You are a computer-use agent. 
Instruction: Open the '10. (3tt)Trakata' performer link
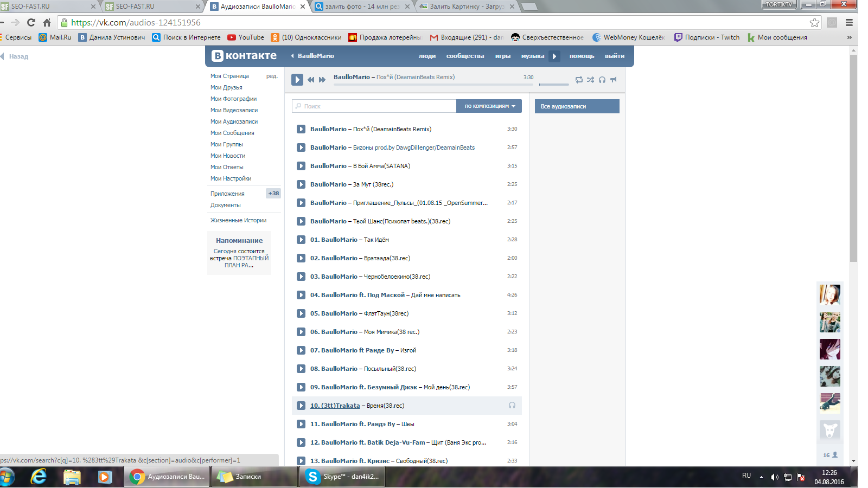(335, 406)
